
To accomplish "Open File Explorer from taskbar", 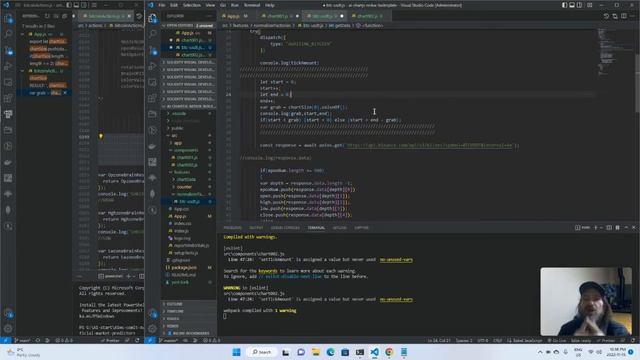I will point(316,352).
